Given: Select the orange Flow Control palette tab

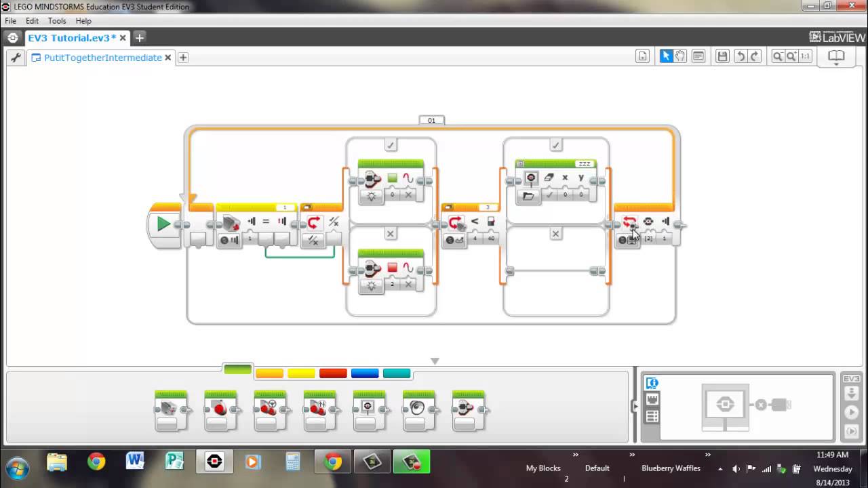Looking at the screenshot, I should [x=269, y=373].
